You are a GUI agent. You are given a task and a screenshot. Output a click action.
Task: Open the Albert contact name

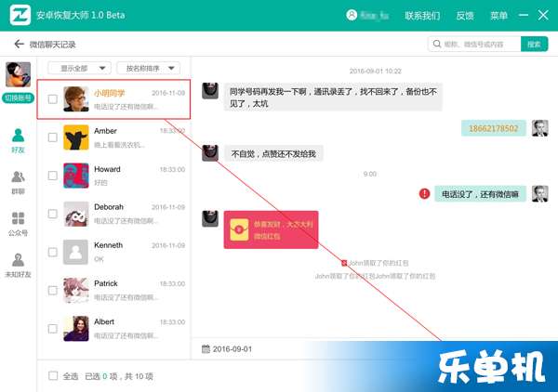point(104,321)
